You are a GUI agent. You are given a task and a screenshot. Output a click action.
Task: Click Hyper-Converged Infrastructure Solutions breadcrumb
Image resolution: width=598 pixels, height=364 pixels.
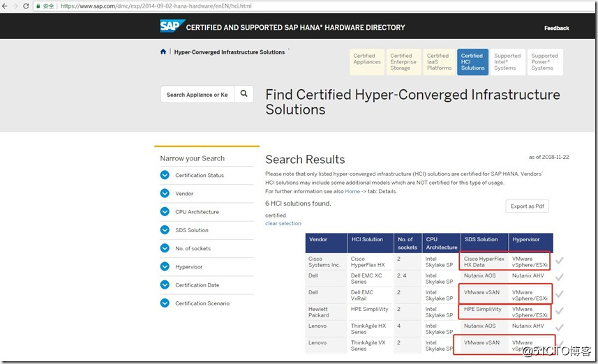coord(229,52)
